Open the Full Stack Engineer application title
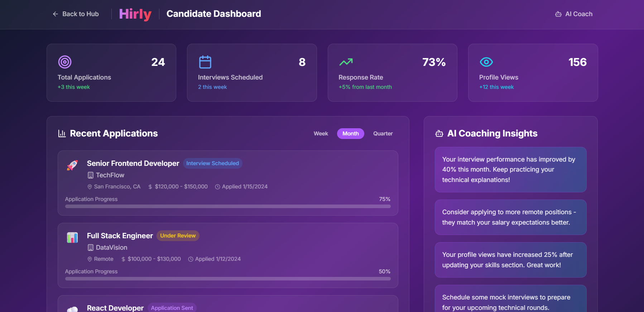 (120, 236)
